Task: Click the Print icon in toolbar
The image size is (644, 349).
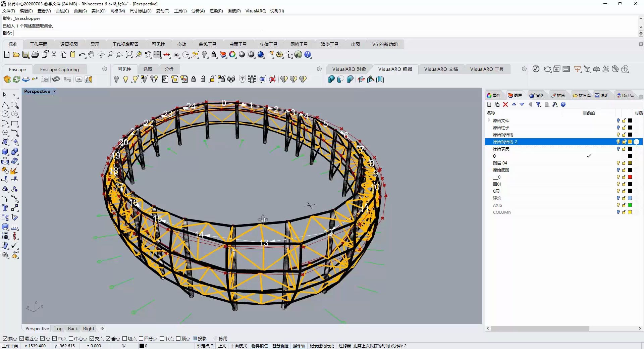Action: 35,55
